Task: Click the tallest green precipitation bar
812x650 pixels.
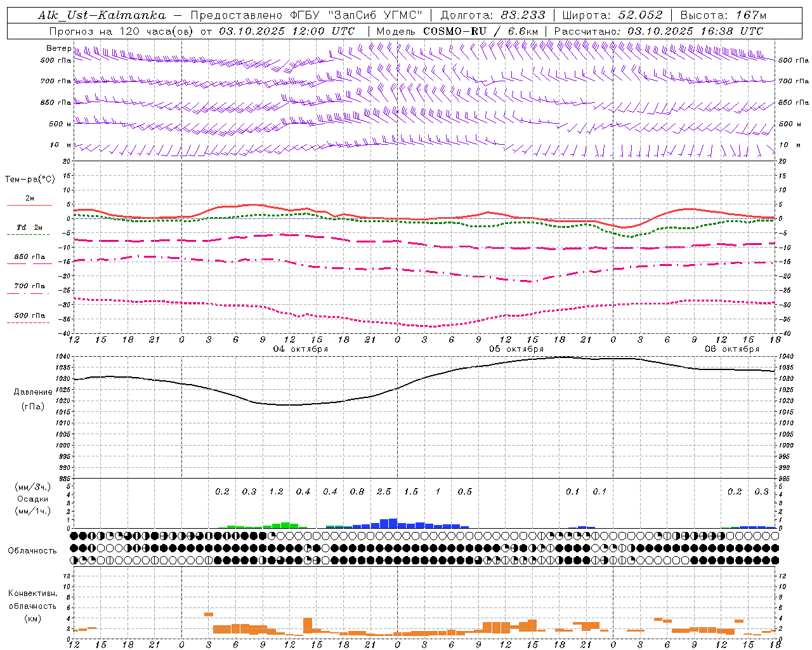Action: click(x=285, y=526)
